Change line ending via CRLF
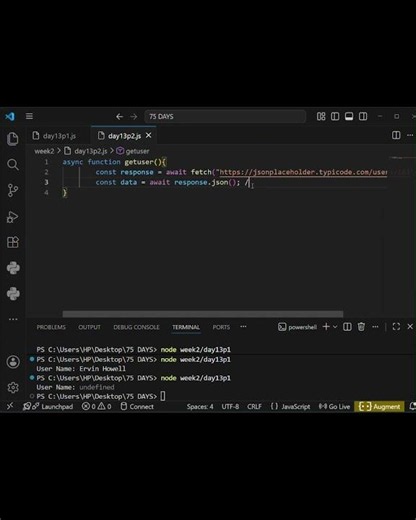 pos(254,407)
